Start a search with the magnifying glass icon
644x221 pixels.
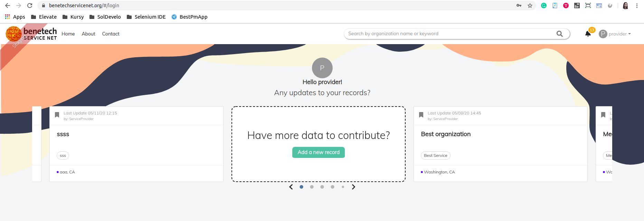(x=559, y=33)
